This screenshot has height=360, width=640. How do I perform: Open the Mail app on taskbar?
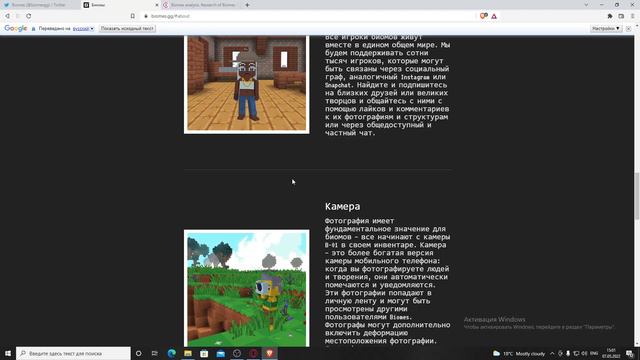(220, 353)
